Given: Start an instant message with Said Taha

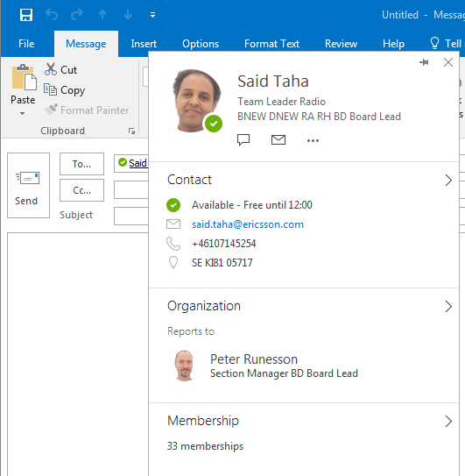Looking at the screenshot, I should pos(243,140).
